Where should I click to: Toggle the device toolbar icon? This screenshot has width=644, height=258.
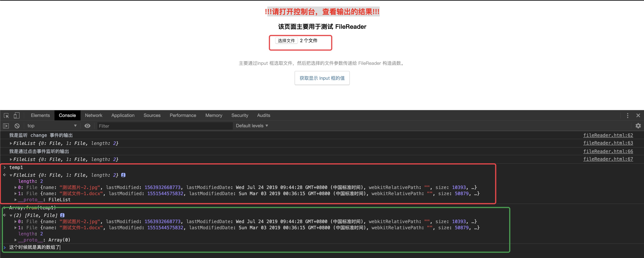[x=16, y=115]
